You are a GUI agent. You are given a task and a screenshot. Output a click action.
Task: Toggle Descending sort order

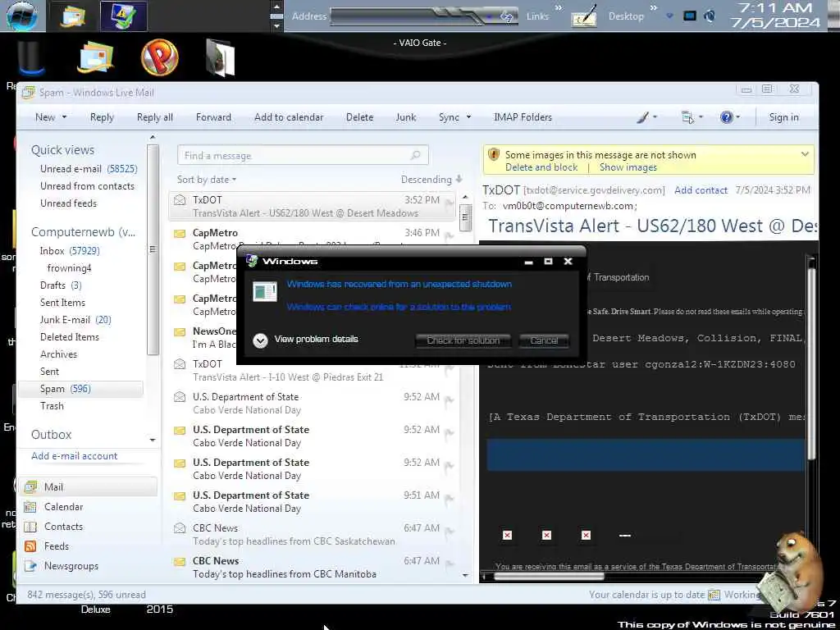point(431,180)
